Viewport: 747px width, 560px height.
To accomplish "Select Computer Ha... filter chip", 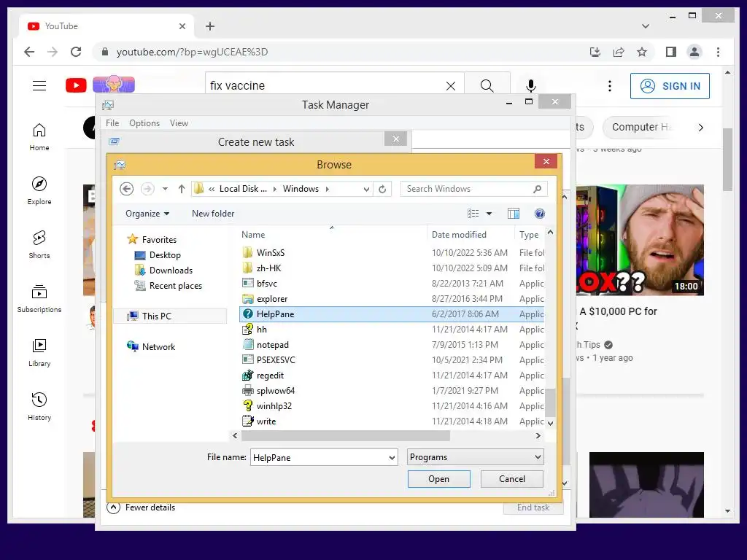I will click(x=641, y=127).
